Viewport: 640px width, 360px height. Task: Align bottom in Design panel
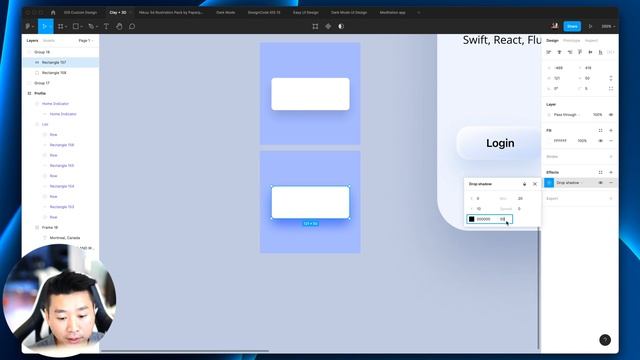(600, 52)
